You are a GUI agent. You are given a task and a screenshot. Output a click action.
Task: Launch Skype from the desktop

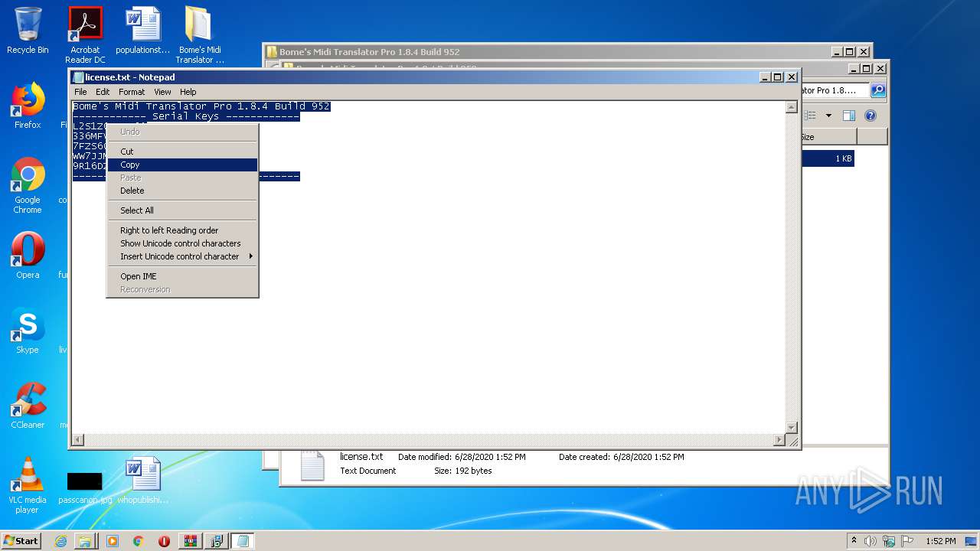pos(28,331)
